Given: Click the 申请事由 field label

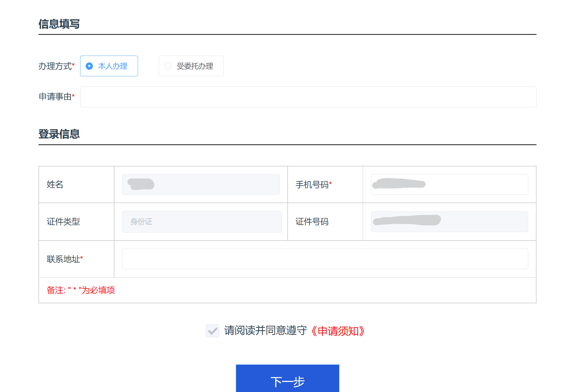Looking at the screenshot, I should [x=55, y=97].
